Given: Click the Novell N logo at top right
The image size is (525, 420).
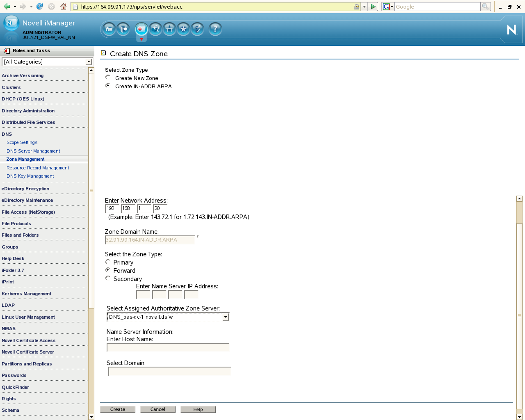Looking at the screenshot, I should pos(512,30).
